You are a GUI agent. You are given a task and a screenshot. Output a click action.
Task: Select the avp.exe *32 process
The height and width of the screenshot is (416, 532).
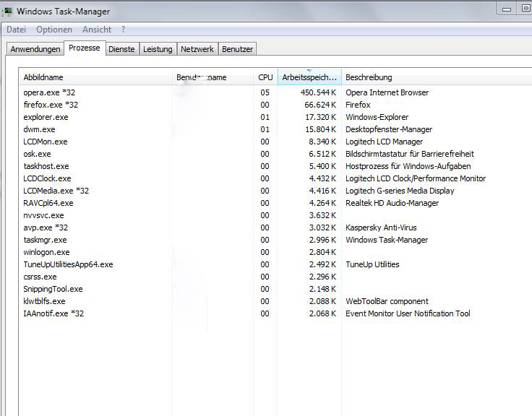click(46, 227)
